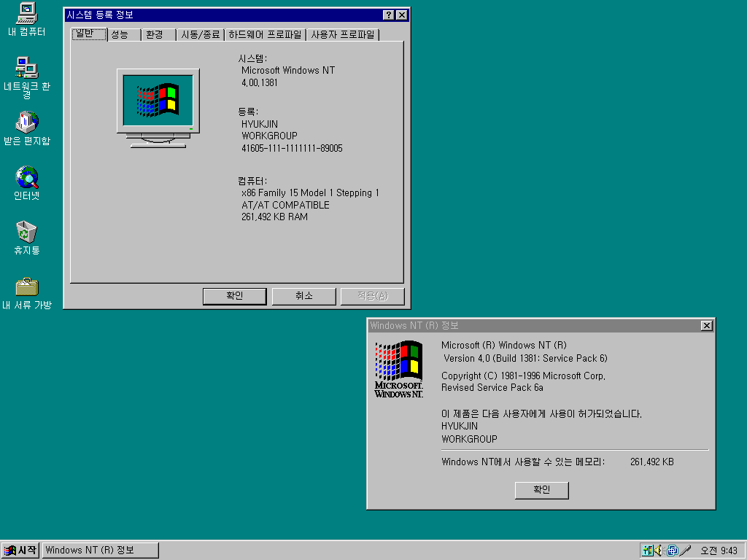Open the 시작 Start menu button
This screenshot has height=560, width=747.
coord(20,550)
